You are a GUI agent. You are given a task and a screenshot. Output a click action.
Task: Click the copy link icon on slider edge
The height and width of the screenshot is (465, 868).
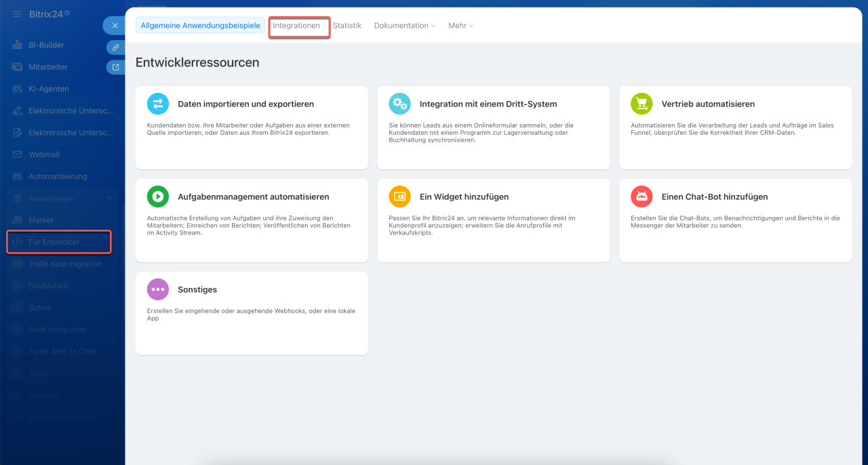[x=116, y=47]
